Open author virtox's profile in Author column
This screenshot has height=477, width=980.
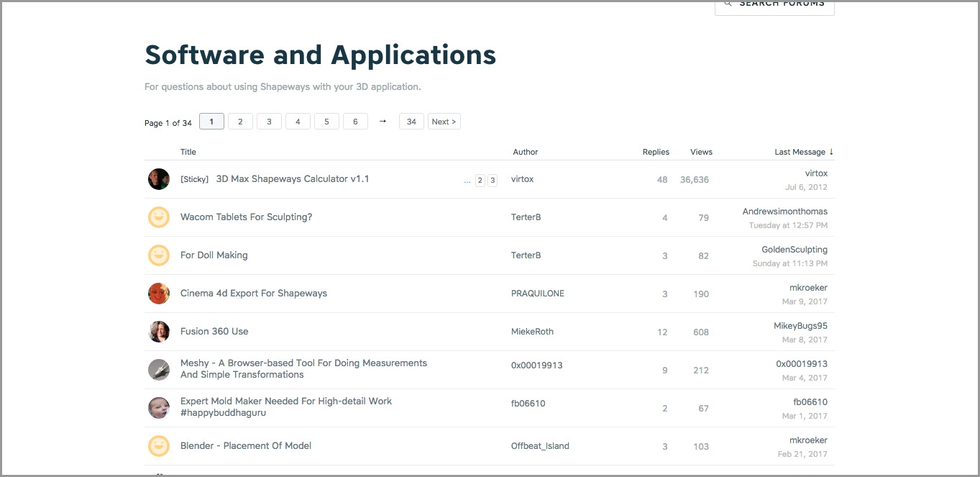coord(522,179)
